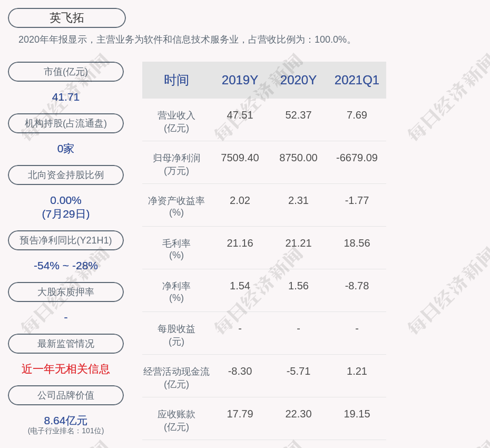Select the operating cash flow value -5.71

tap(298, 371)
